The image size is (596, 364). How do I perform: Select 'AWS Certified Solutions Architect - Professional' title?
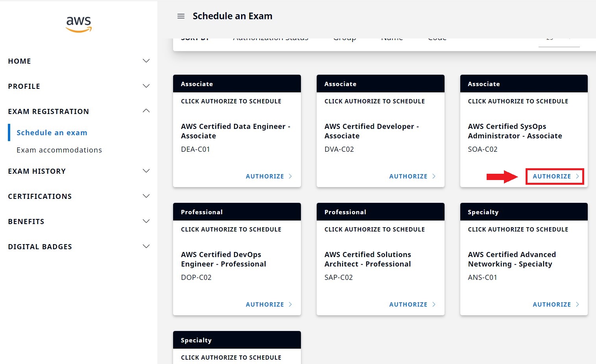click(x=368, y=259)
